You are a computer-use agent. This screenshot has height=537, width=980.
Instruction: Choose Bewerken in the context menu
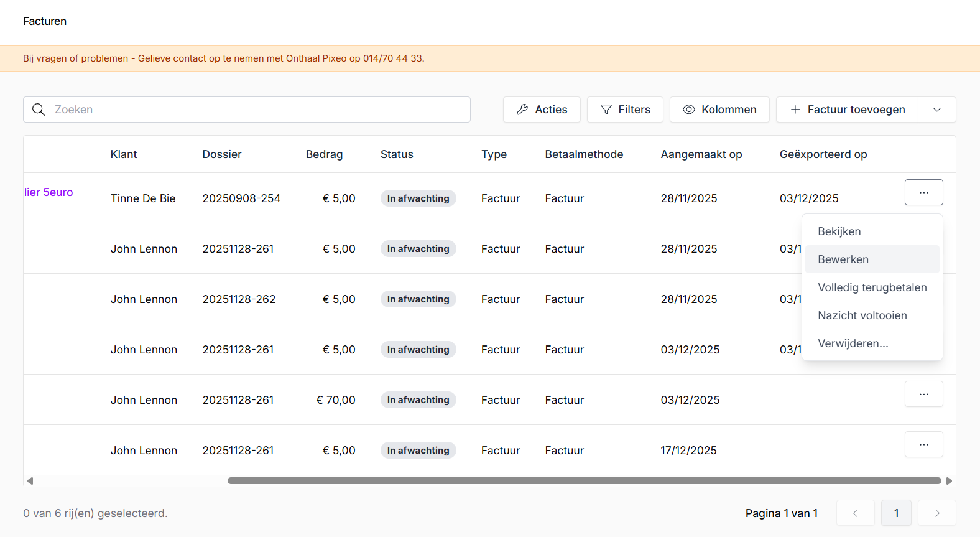click(x=843, y=259)
